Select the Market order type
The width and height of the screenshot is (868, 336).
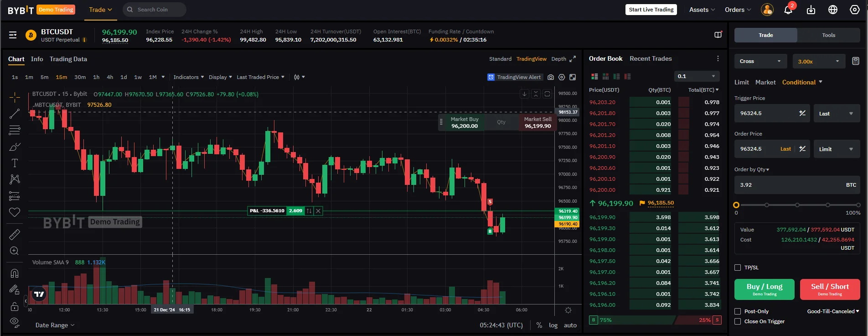765,82
